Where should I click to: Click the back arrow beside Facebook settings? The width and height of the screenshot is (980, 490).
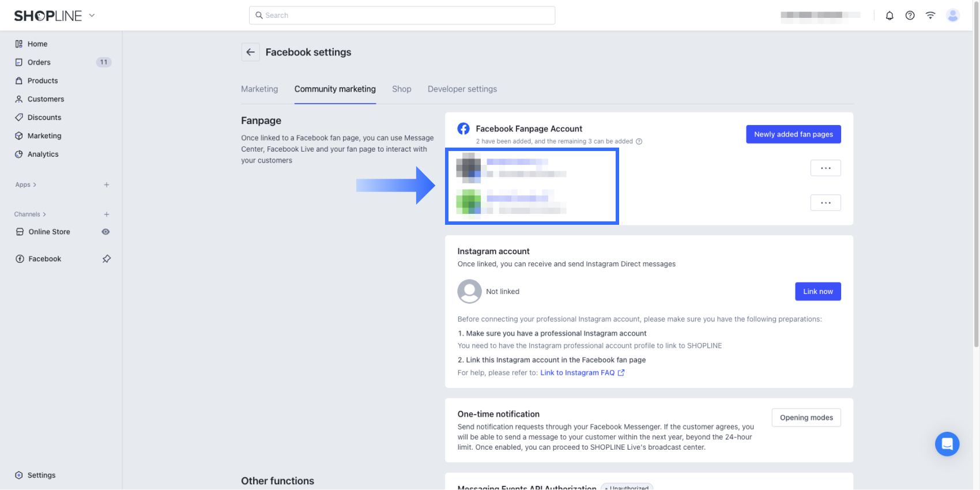coord(250,52)
